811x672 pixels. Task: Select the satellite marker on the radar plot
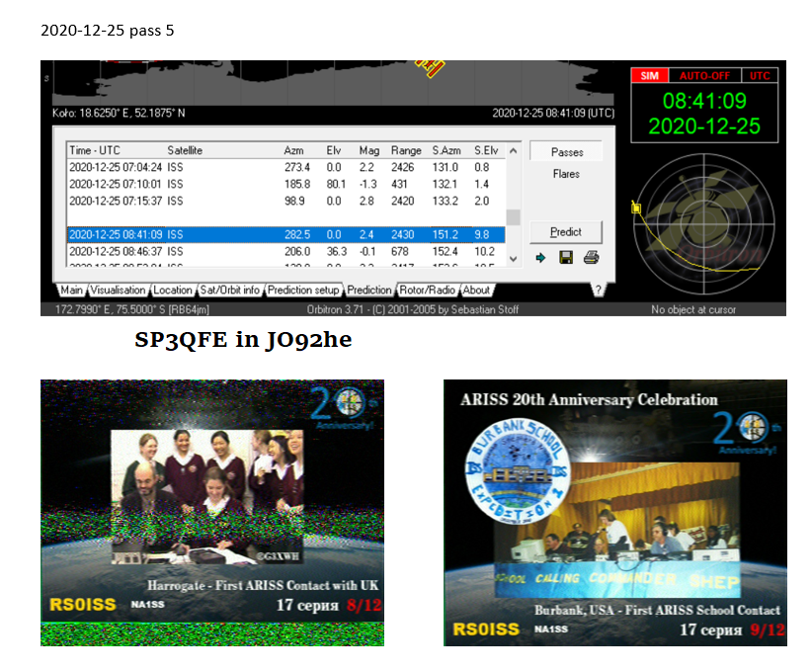[x=636, y=209]
